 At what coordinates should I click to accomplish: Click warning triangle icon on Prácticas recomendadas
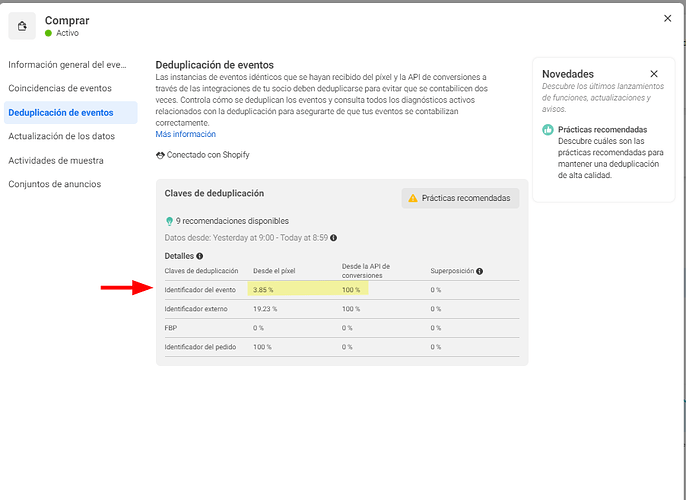(413, 198)
